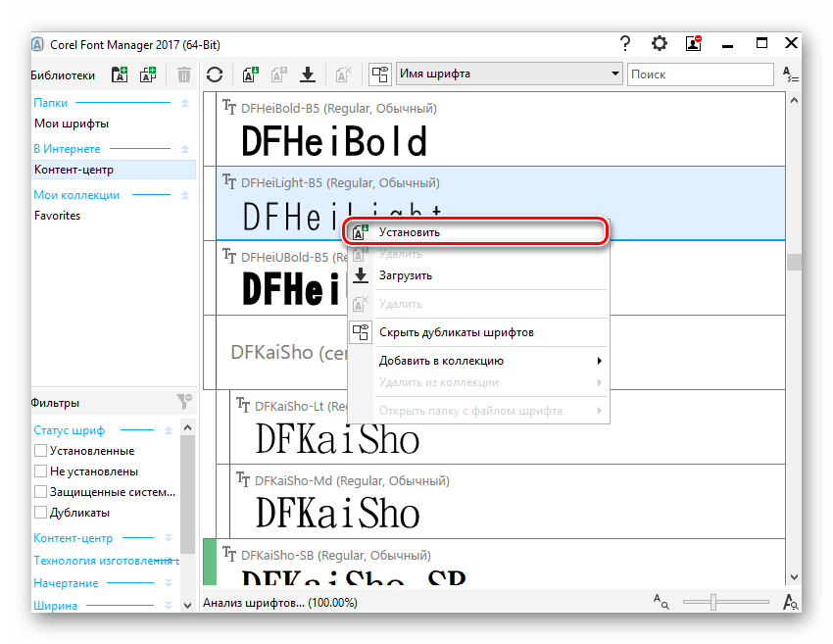The image size is (833, 644).
Task: Open settings via the gear icon
Action: pos(660,43)
